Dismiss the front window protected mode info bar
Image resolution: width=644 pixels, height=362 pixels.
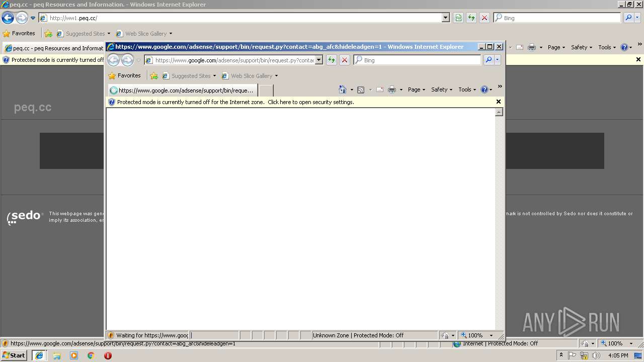click(499, 102)
